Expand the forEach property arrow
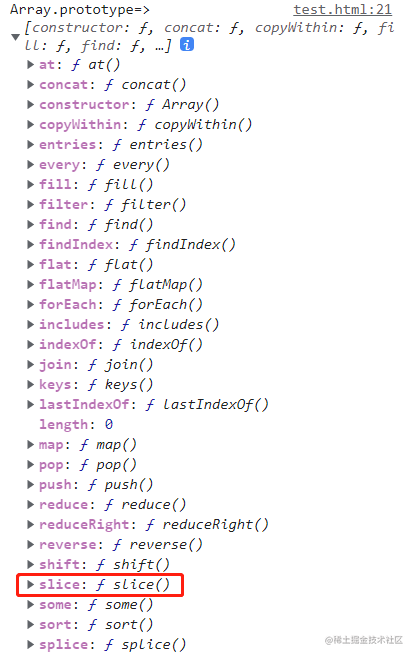Viewport: 416px width, 658px height. click(x=30, y=304)
